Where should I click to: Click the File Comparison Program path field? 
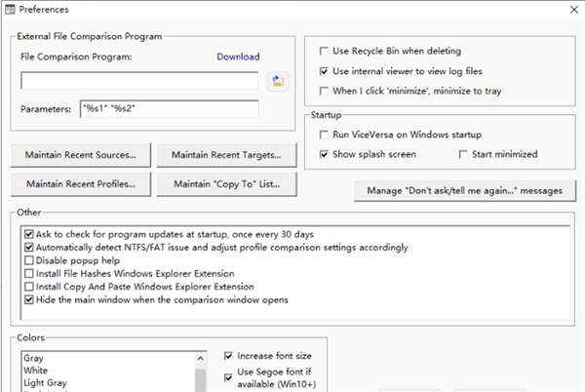pyautogui.click(x=139, y=81)
